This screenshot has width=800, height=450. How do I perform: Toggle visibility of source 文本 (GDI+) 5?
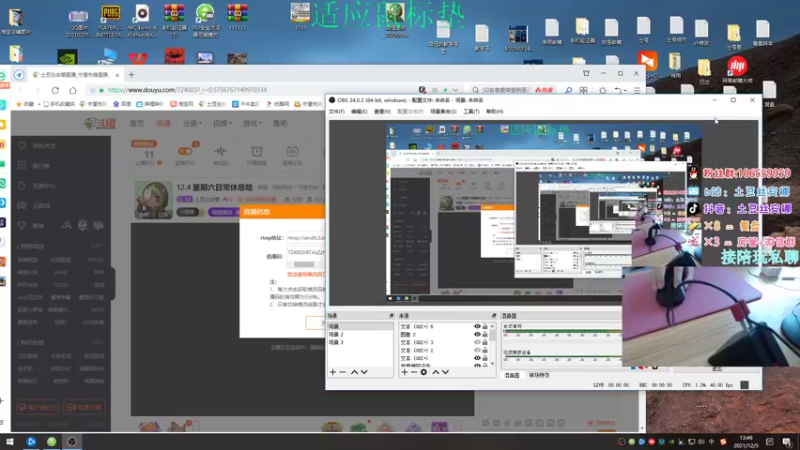point(477,327)
